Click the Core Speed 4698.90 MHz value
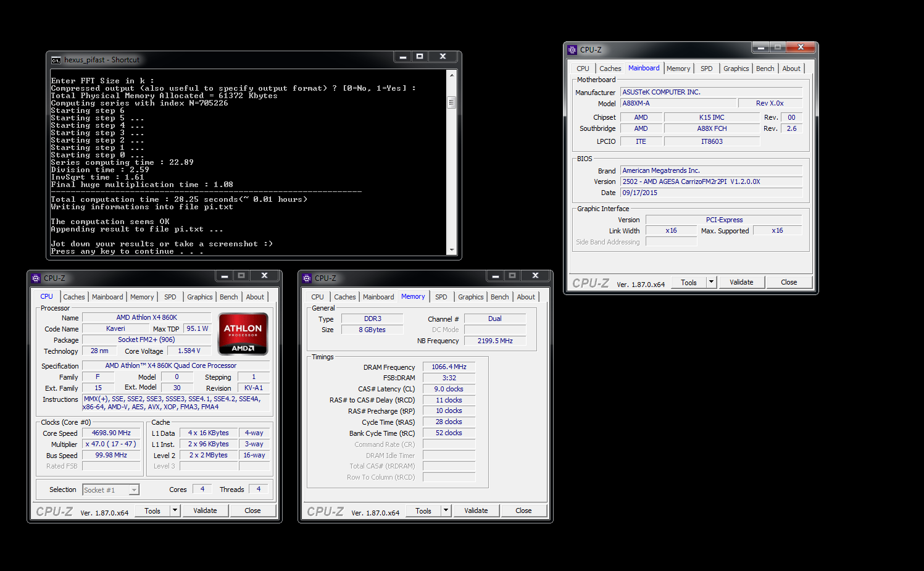Image resolution: width=924 pixels, height=571 pixels. (111, 433)
